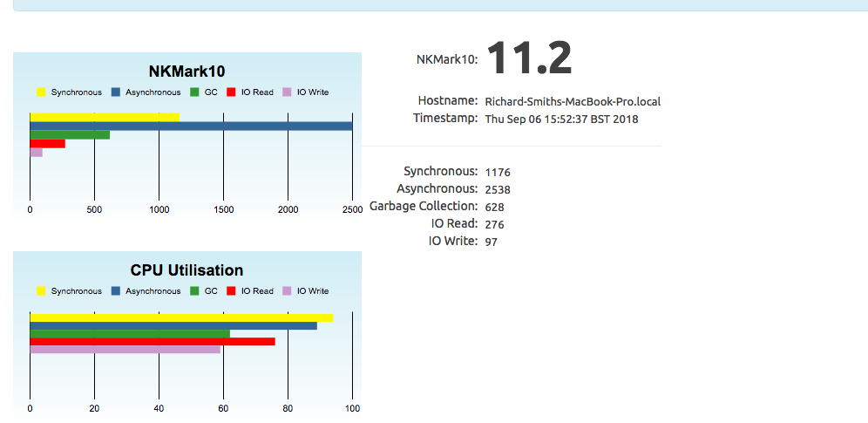Click the 500 axis label in NKMark10 chart
This screenshot has height=423, width=868.
point(95,210)
